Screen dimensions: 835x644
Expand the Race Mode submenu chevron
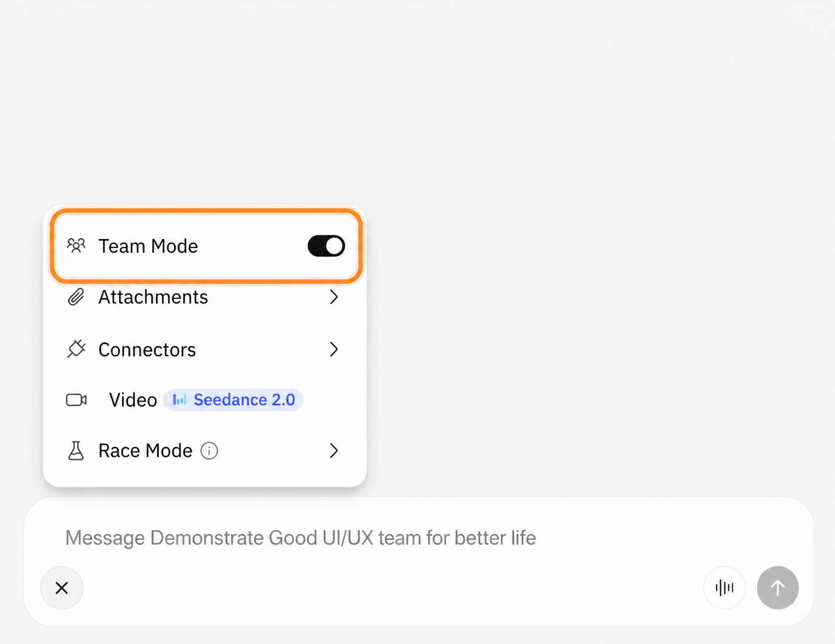pyautogui.click(x=334, y=451)
